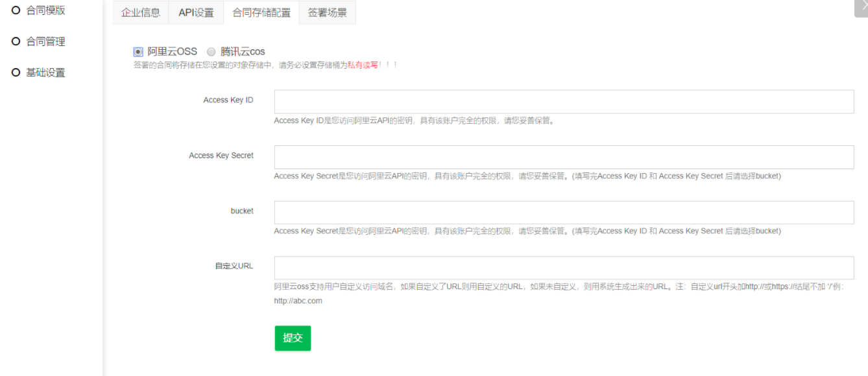Image resolution: width=868 pixels, height=376 pixels.
Task: Click the bucket field label
Action: [x=242, y=211]
